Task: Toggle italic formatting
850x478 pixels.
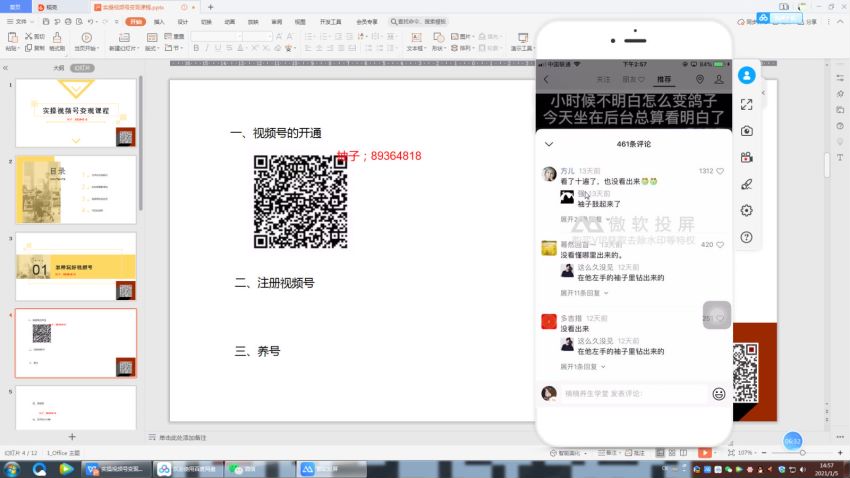Action: 207,48
